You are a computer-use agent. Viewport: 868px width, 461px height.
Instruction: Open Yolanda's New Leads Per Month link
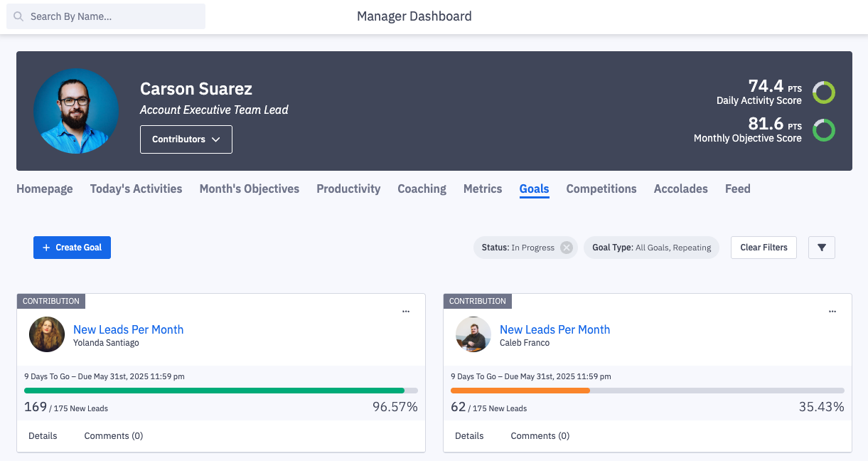click(x=128, y=329)
